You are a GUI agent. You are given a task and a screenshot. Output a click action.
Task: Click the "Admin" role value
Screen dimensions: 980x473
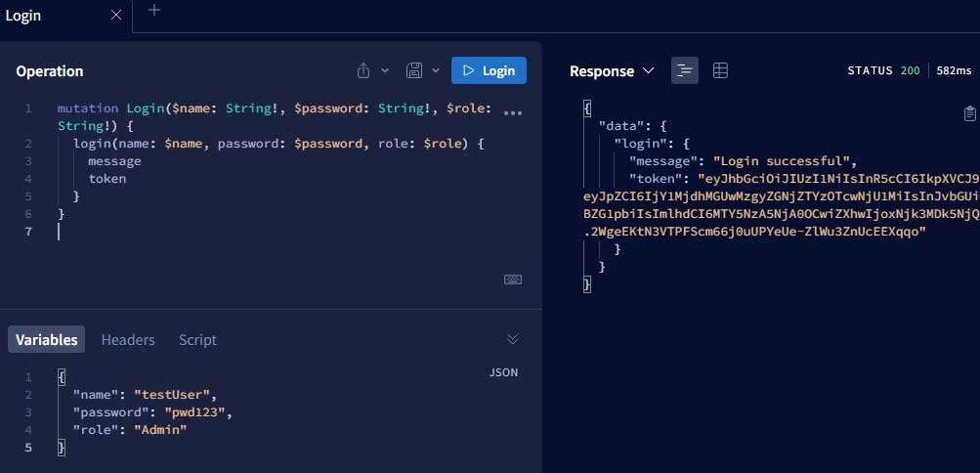[x=160, y=430]
